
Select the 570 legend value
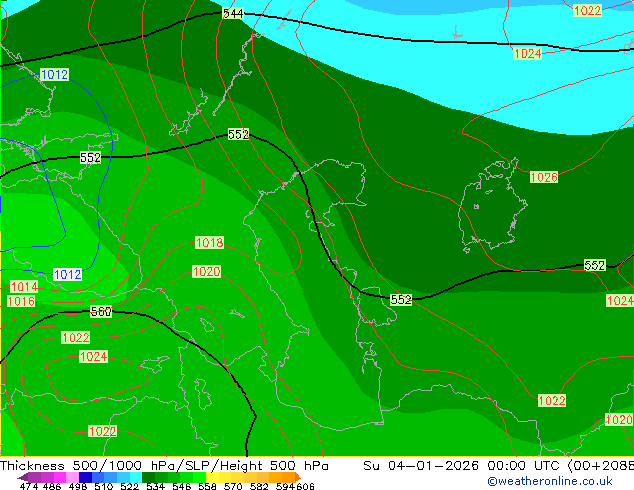[233, 486]
